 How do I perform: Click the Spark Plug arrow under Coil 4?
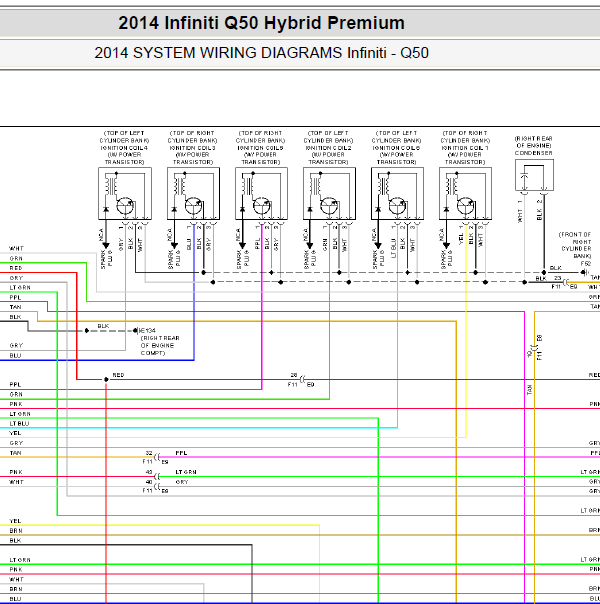(106, 247)
